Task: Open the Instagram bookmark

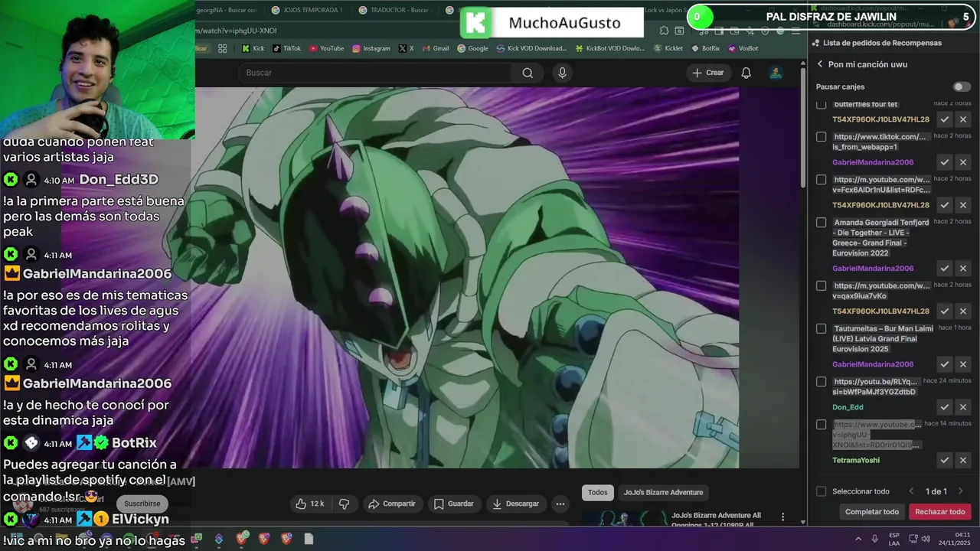Action: [x=371, y=48]
